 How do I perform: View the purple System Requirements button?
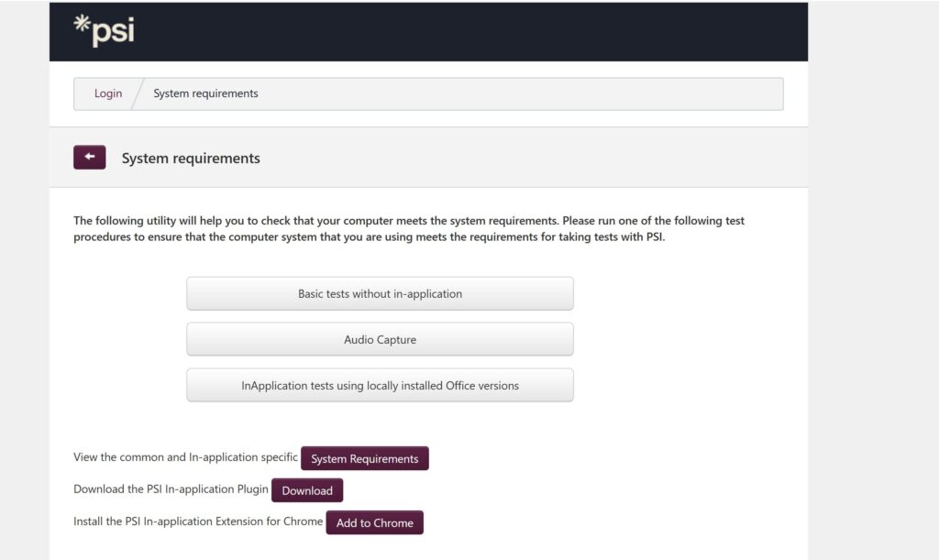365,458
